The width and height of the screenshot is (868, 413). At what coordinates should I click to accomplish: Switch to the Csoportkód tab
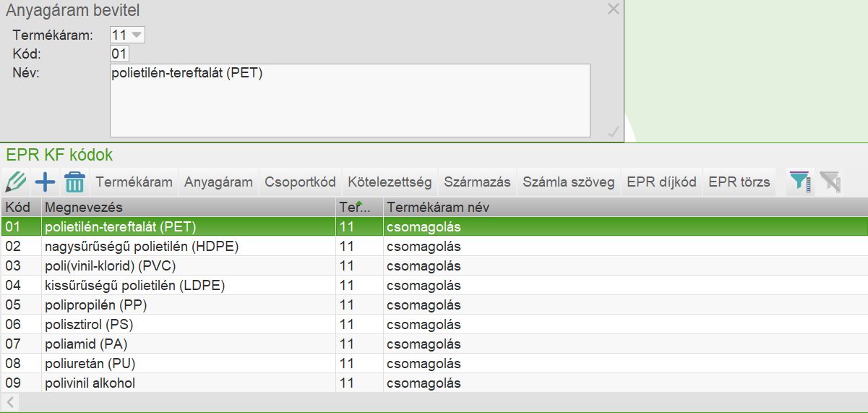click(x=300, y=182)
